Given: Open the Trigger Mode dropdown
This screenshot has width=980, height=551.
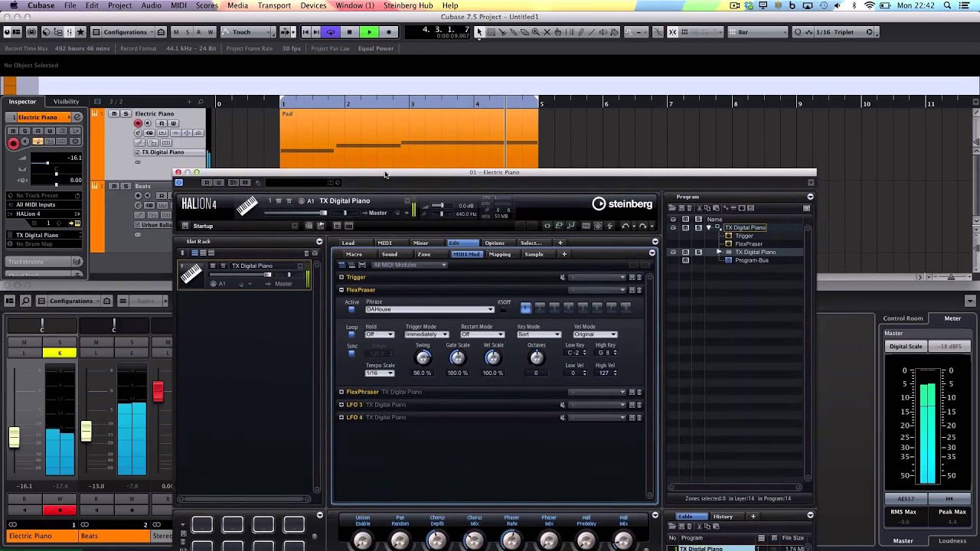Looking at the screenshot, I should [426, 334].
